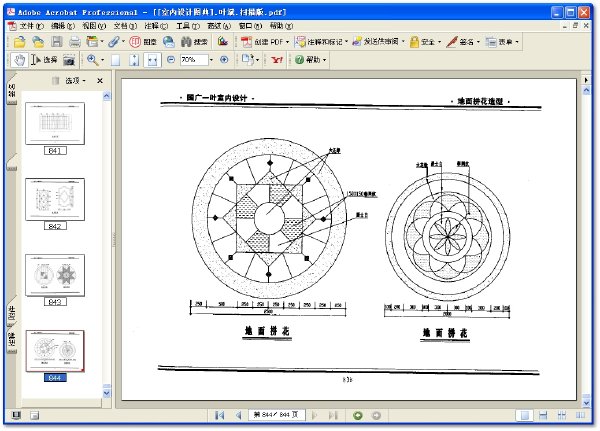Select page thumbnail 841

point(55,124)
